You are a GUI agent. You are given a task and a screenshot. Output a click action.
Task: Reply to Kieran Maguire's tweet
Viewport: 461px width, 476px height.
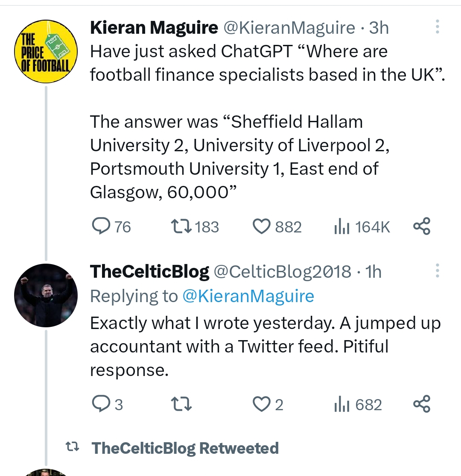point(101,226)
